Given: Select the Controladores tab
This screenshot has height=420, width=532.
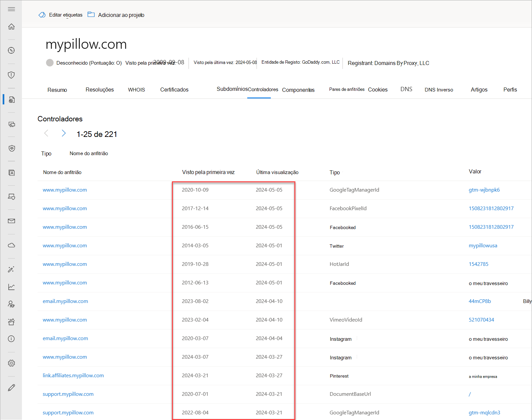Looking at the screenshot, I should click(x=263, y=90).
